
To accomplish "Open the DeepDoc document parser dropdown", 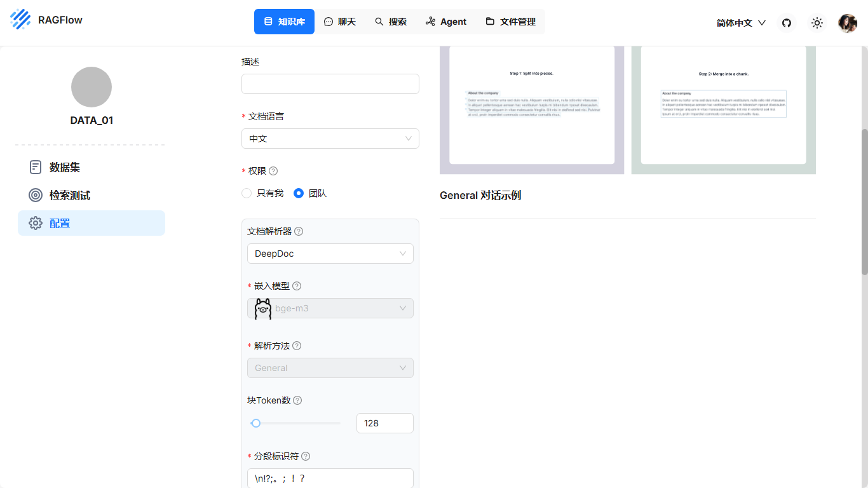I will pos(330,254).
